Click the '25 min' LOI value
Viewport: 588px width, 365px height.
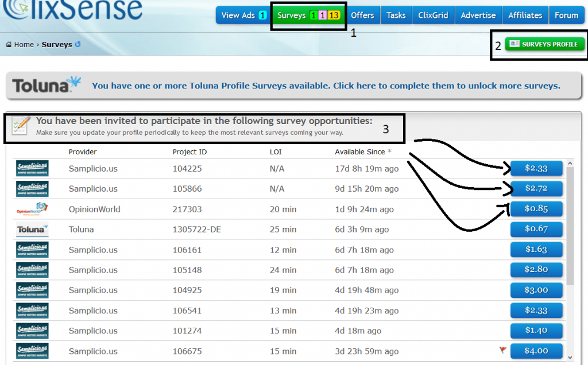[x=283, y=230]
